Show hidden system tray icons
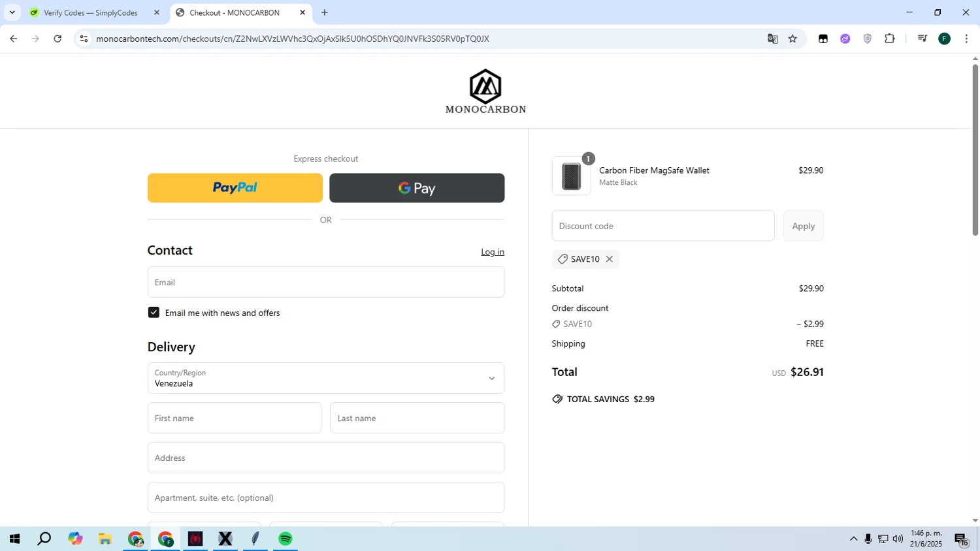Image resolution: width=980 pixels, height=551 pixels. [x=853, y=539]
